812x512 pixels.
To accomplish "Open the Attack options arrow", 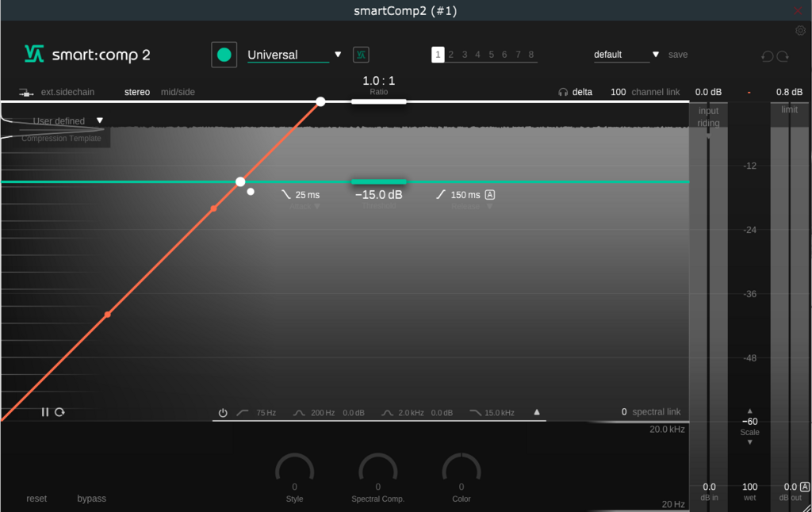I will coord(317,207).
